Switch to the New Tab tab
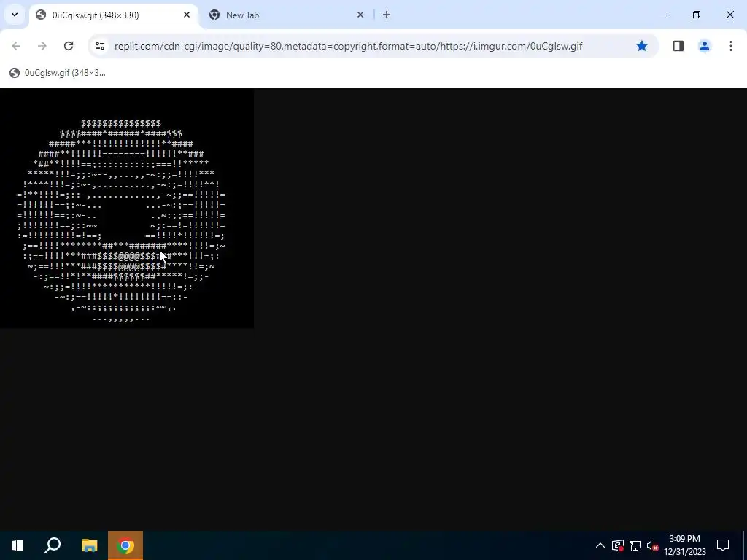This screenshot has width=747, height=560. tap(287, 15)
